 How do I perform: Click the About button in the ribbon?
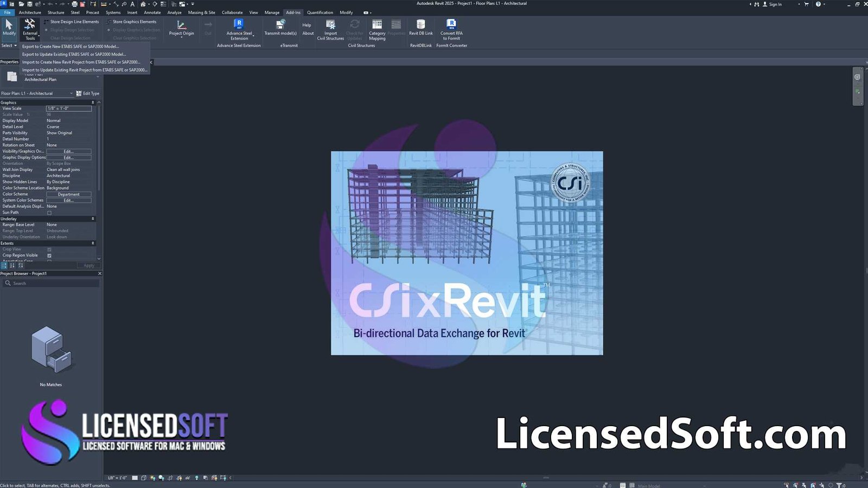click(308, 33)
